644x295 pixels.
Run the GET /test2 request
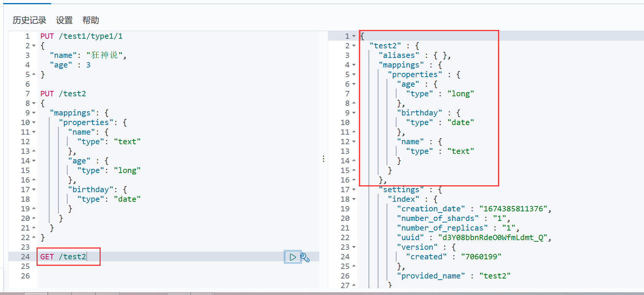click(x=292, y=257)
